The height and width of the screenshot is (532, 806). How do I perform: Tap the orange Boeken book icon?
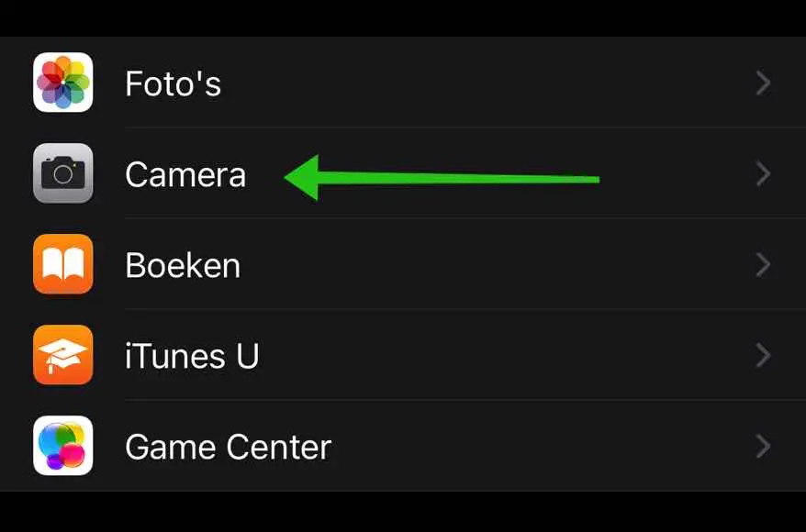tap(62, 264)
